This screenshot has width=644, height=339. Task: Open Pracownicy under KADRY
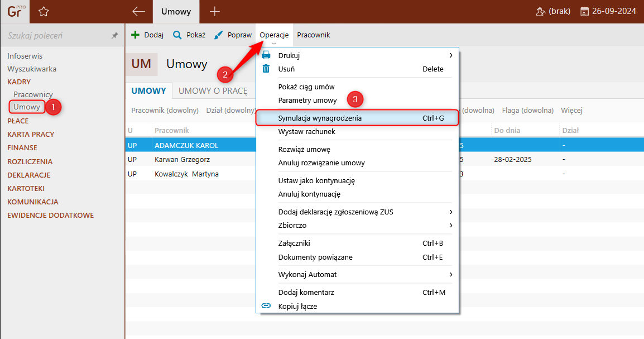click(x=33, y=94)
